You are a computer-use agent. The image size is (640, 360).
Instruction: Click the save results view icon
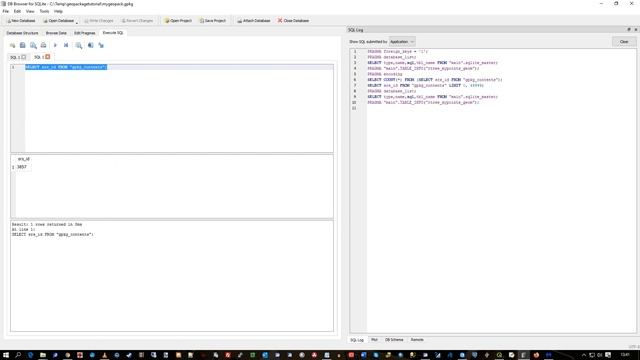click(x=91, y=45)
